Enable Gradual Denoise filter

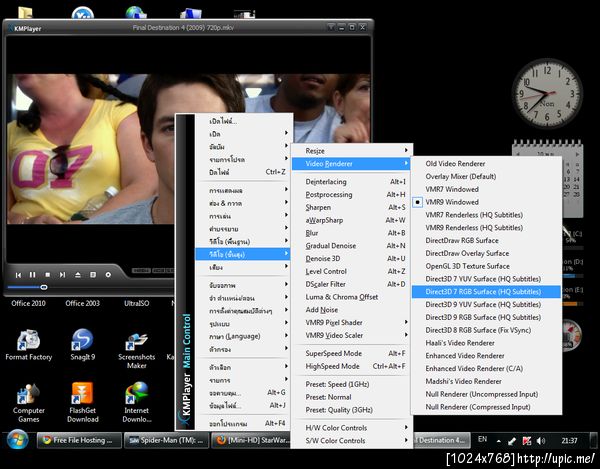point(351,246)
